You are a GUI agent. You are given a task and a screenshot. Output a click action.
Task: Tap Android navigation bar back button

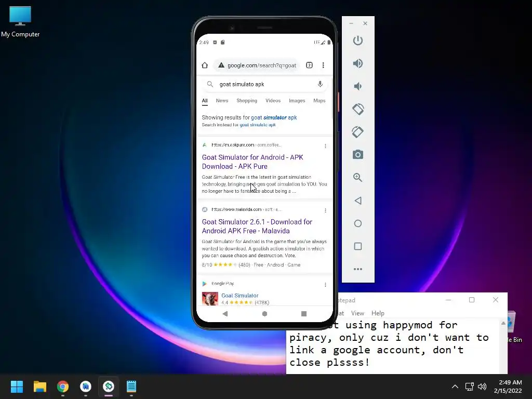[x=225, y=313]
